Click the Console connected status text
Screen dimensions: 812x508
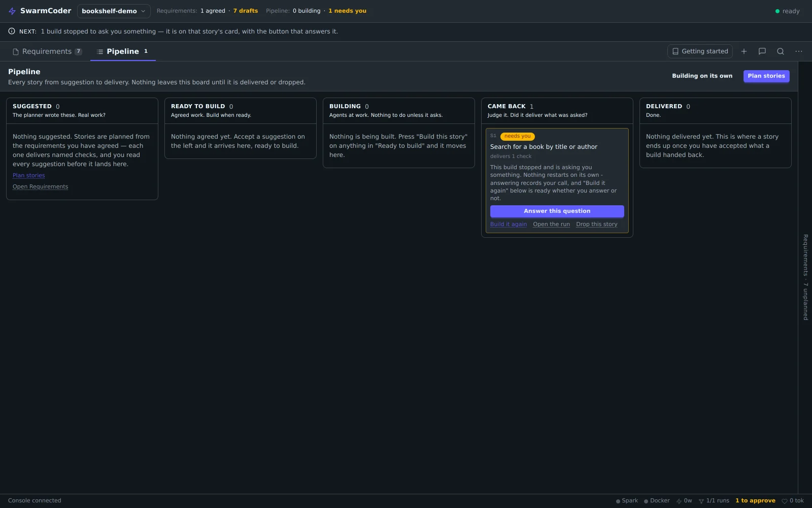click(x=35, y=501)
